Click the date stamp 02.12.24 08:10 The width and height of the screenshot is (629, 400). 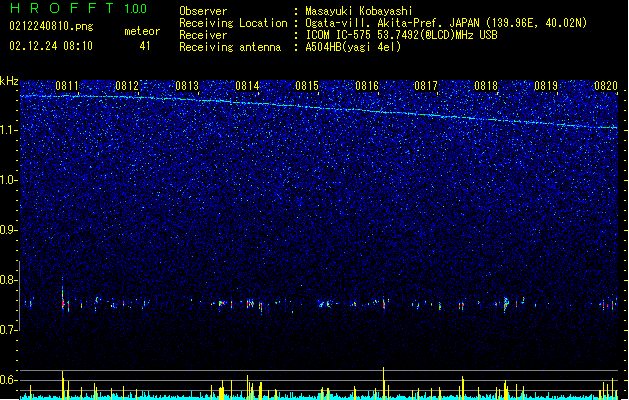(51, 45)
